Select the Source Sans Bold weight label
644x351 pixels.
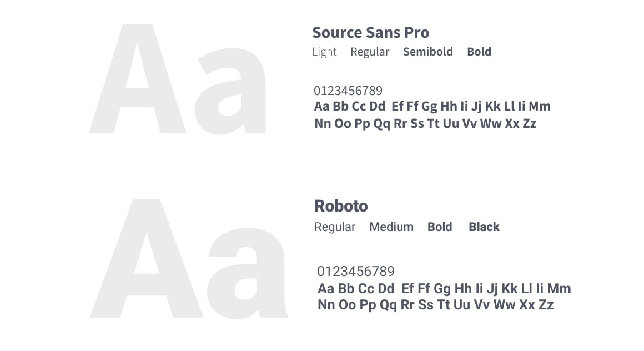click(x=479, y=52)
